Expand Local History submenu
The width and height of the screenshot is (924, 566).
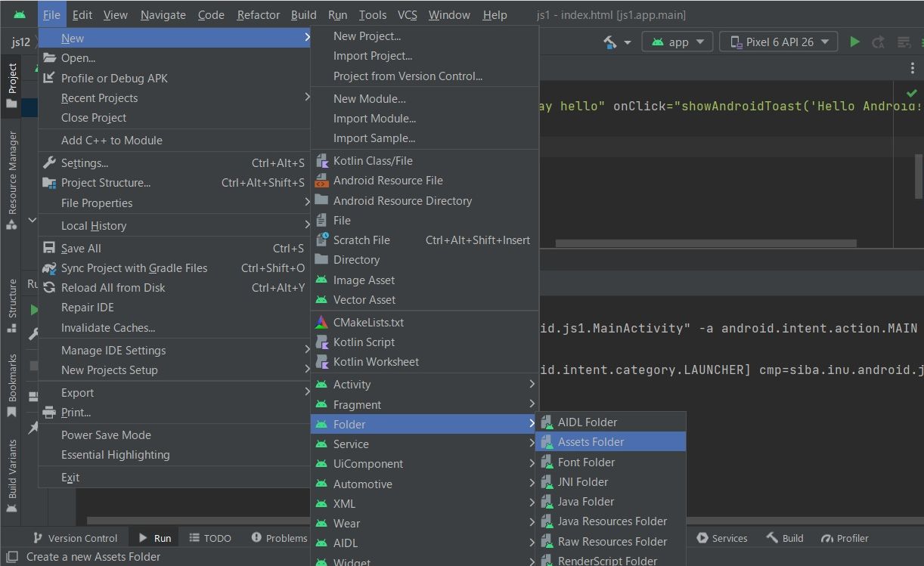[x=174, y=225]
